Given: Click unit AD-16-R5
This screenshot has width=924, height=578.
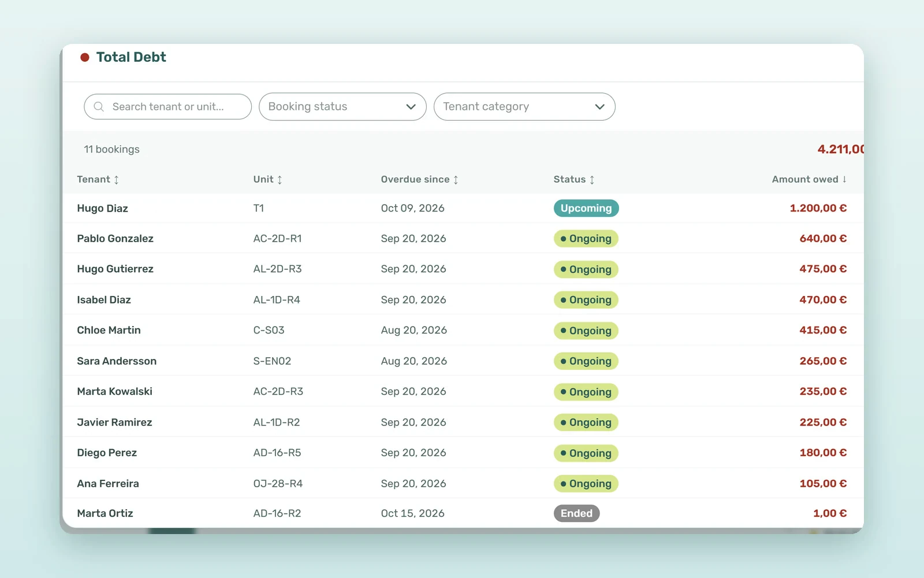Looking at the screenshot, I should [277, 453].
